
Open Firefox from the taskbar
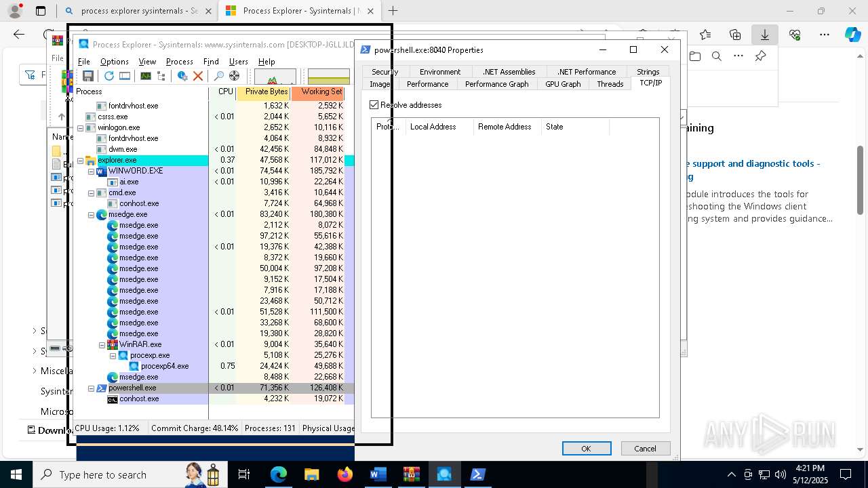click(345, 474)
